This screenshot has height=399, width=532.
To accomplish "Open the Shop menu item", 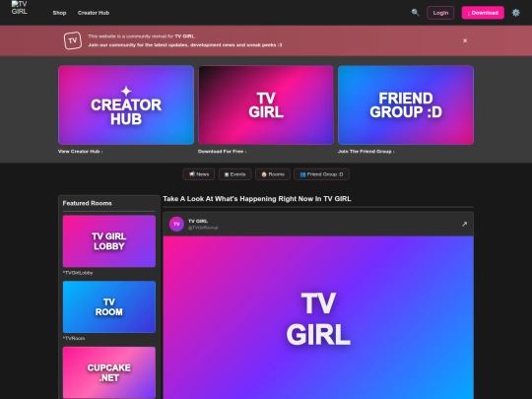I will pos(59,13).
